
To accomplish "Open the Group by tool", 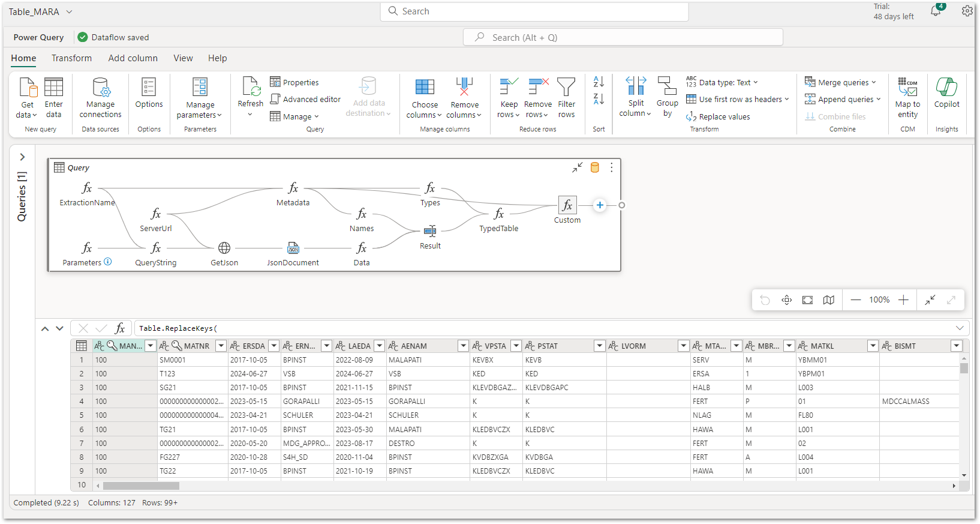I will click(x=667, y=96).
